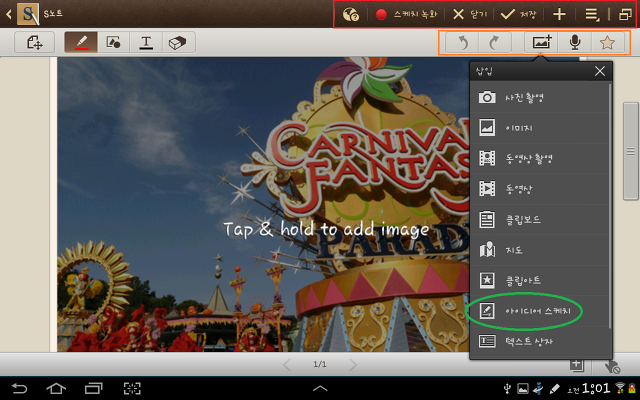
Task: Start sketch recording with the red dot
Action: tap(381, 15)
